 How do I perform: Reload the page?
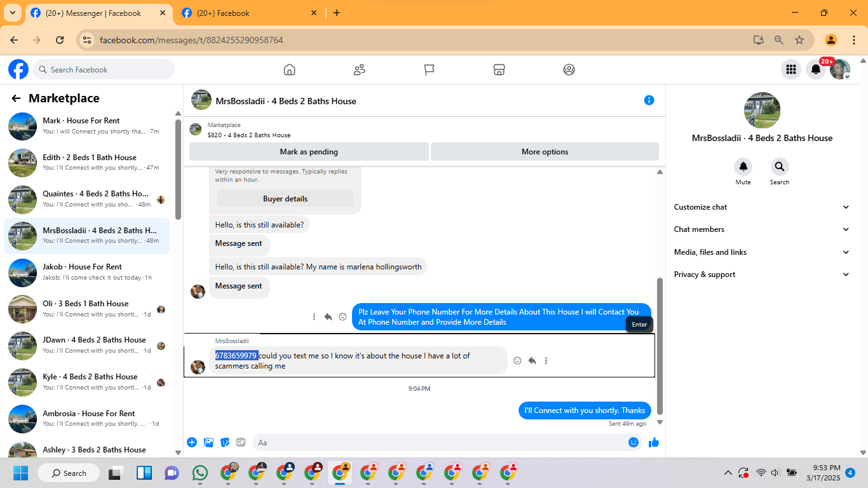tap(60, 40)
